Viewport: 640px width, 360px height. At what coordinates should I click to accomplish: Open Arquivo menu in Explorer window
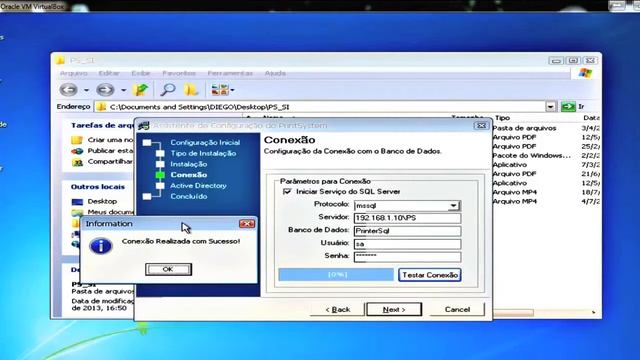click(x=73, y=73)
